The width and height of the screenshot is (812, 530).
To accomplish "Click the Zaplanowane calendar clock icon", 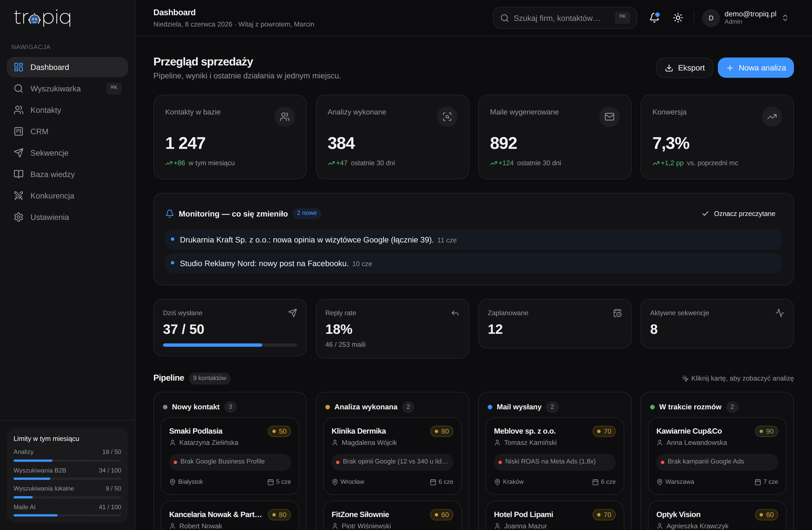I will [x=617, y=313].
